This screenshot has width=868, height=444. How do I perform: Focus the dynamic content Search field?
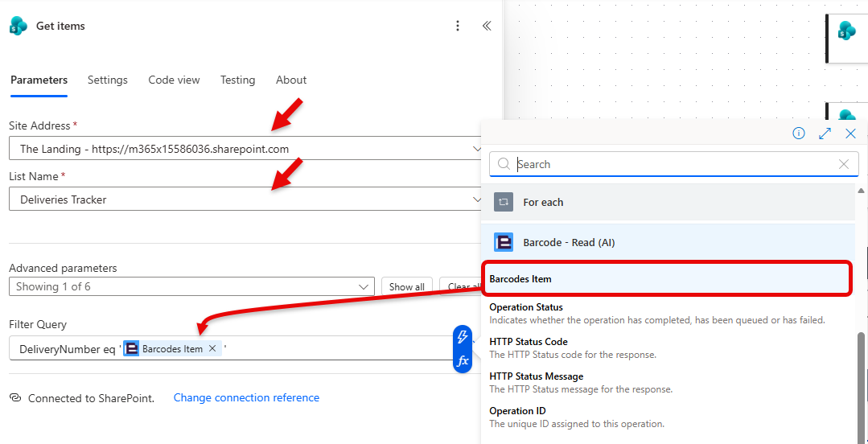pos(673,164)
